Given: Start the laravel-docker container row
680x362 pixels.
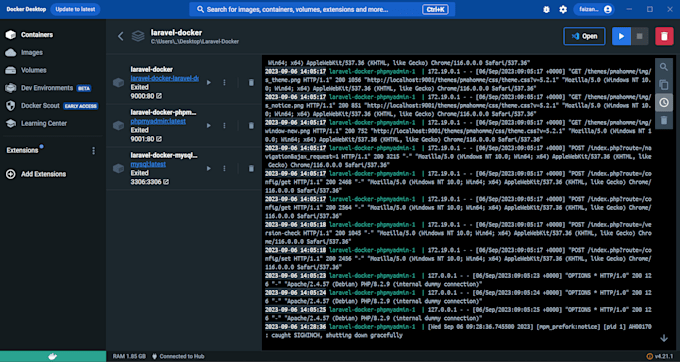Looking at the screenshot, I should [209, 82].
